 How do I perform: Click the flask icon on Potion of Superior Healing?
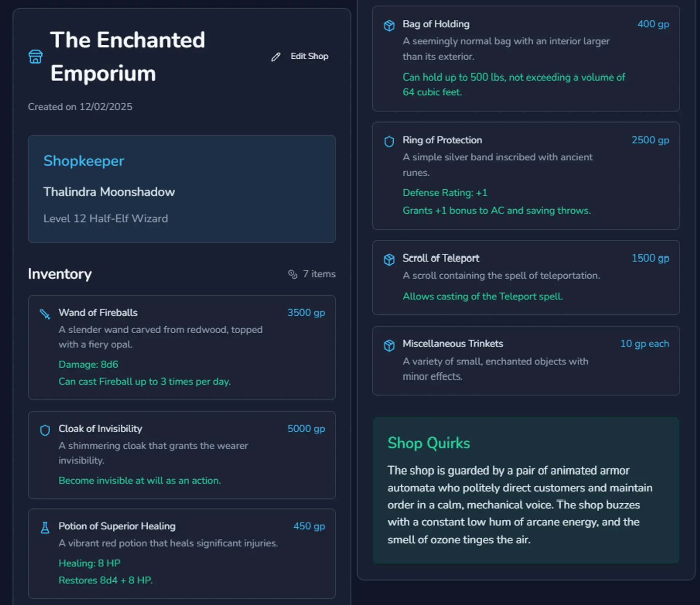[45, 528]
